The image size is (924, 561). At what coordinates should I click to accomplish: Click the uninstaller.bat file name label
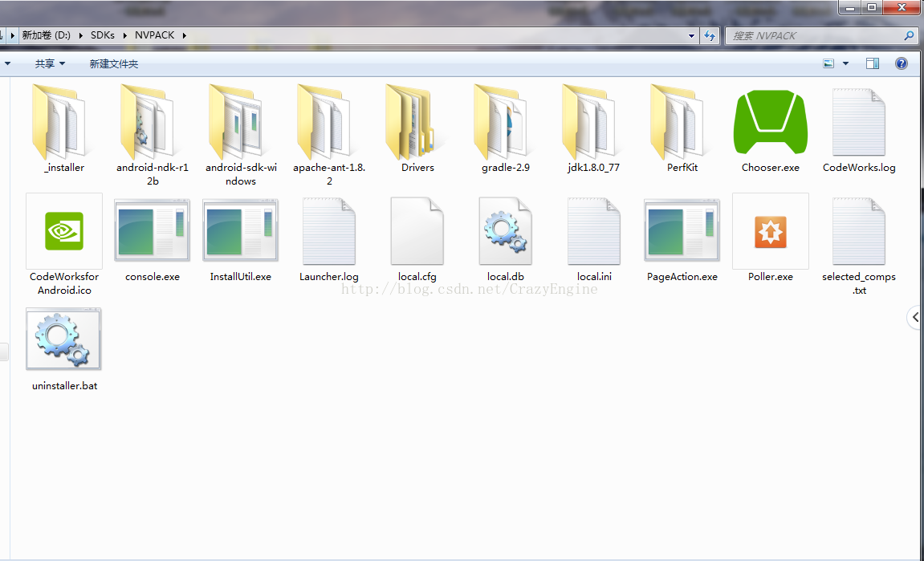64,386
